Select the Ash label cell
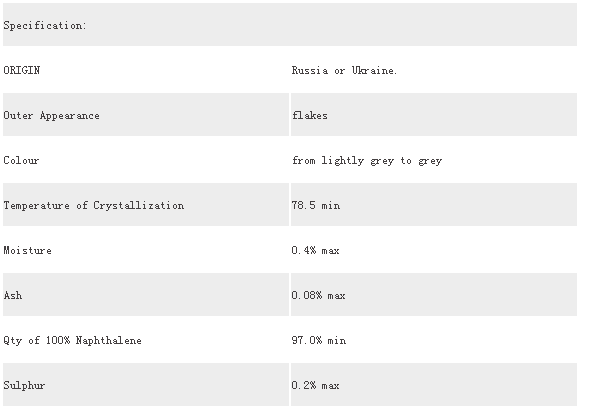Viewport: 593px width, 413px height. (x=146, y=295)
